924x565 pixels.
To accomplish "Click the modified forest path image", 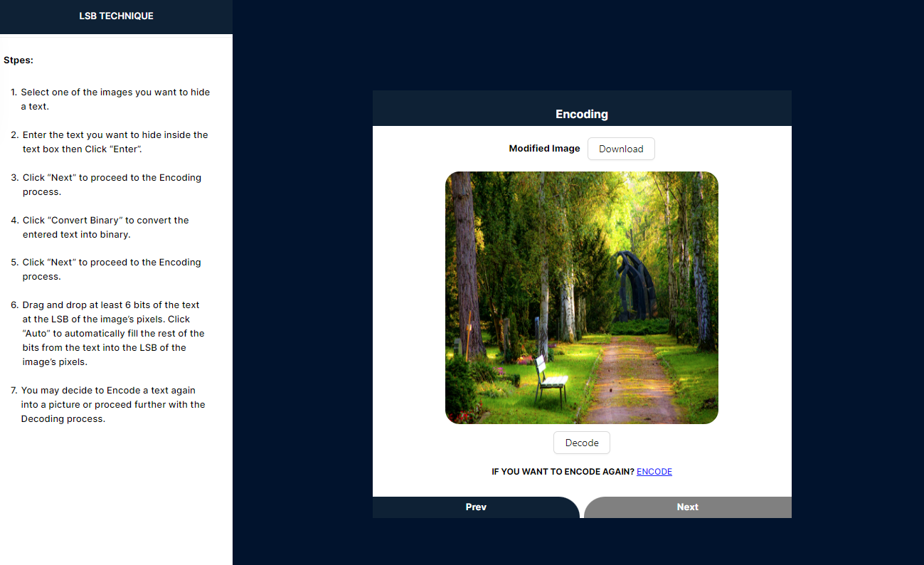I will tap(581, 297).
